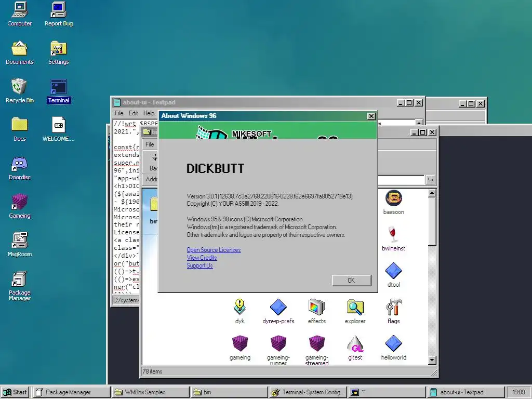This screenshot has width=532, height=399.
Task: Select the Terminal desktop shortcut
Action: click(59, 91)
